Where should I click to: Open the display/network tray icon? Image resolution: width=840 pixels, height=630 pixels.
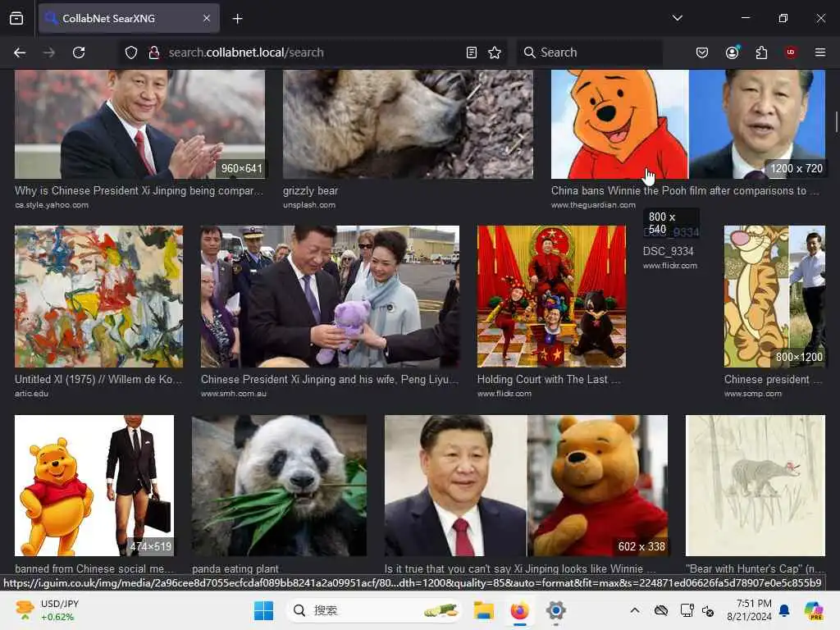(687, 610)
